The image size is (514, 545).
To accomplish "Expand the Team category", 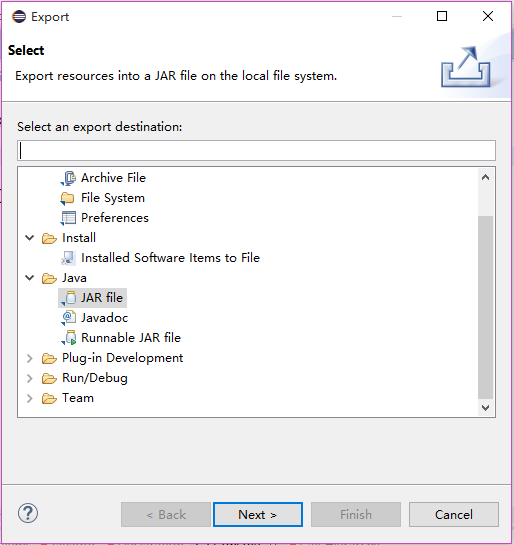I will [x=30, y=398].
